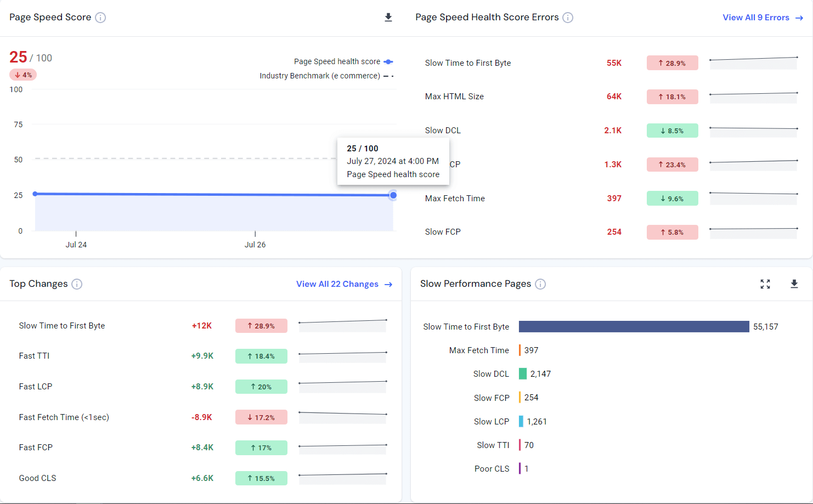Open View All 9 Errors

pyautogui.click(x=757, y=18)
